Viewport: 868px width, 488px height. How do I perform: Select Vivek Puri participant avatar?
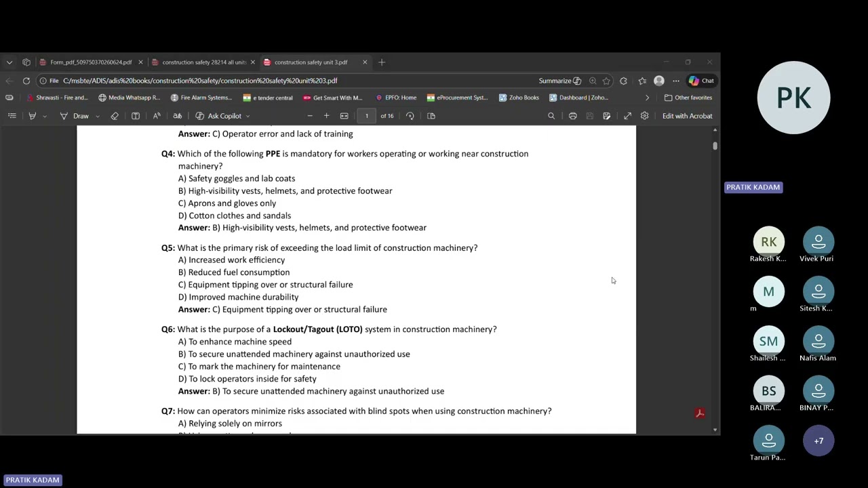[x=818, y=242]
